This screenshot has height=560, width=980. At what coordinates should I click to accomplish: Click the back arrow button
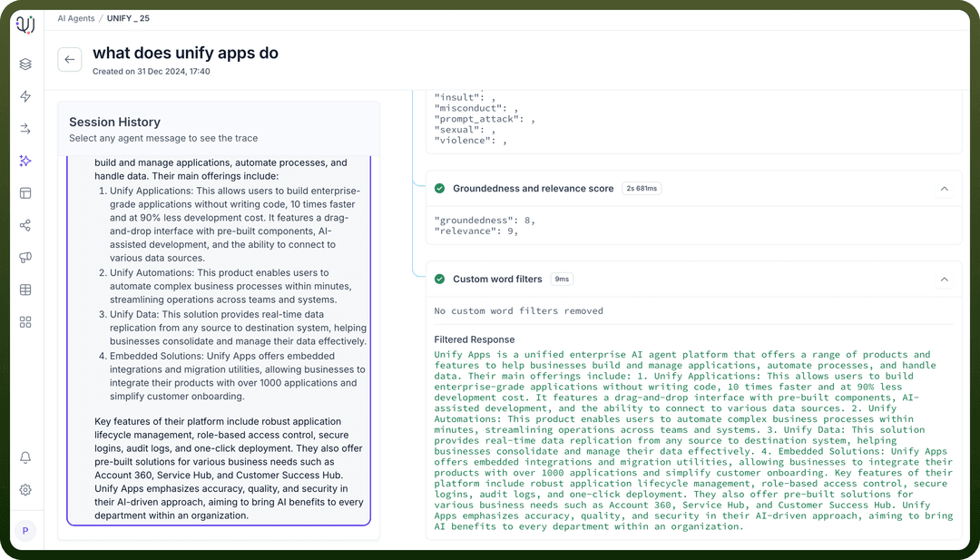tap(69, 59)
